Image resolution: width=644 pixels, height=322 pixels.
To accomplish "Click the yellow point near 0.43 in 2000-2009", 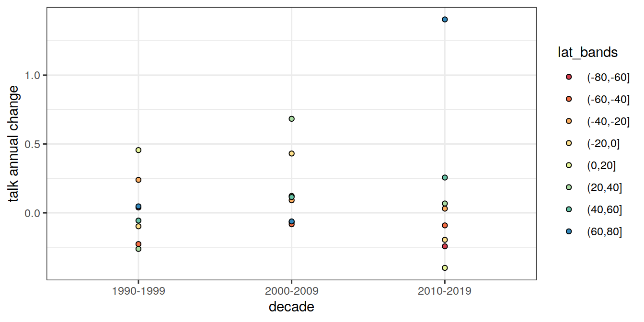I will tap(291, 153).
